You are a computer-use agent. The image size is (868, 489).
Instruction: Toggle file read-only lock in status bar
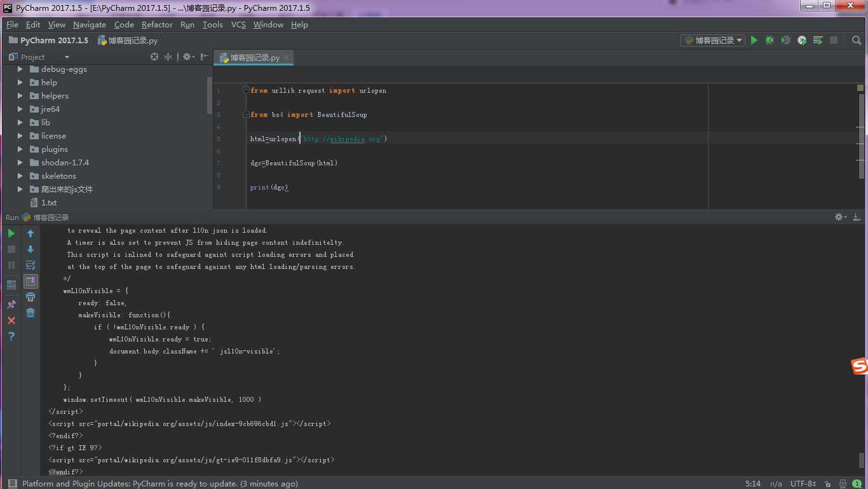pyautogui.click(x=828, y=484)
